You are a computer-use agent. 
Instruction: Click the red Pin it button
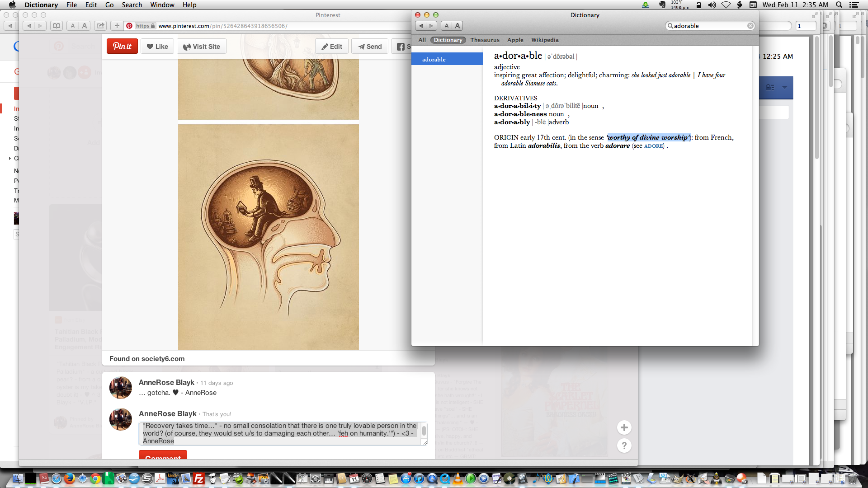(122, 47)
